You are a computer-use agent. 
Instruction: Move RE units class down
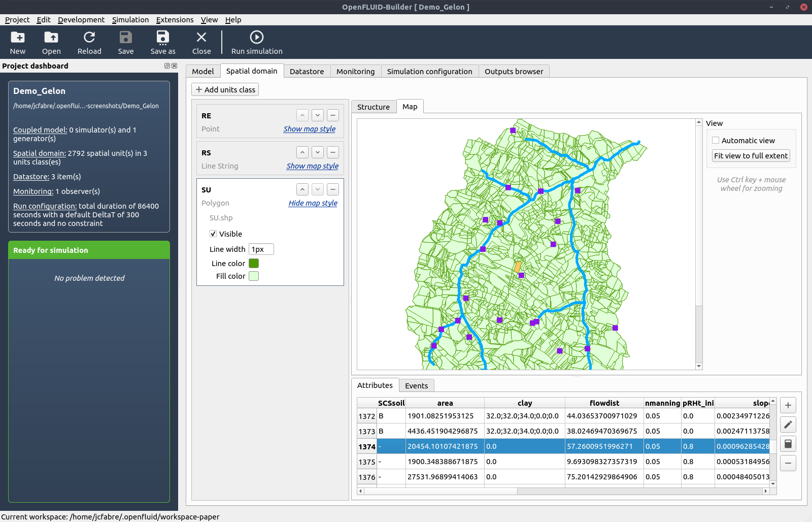(318, 115)
